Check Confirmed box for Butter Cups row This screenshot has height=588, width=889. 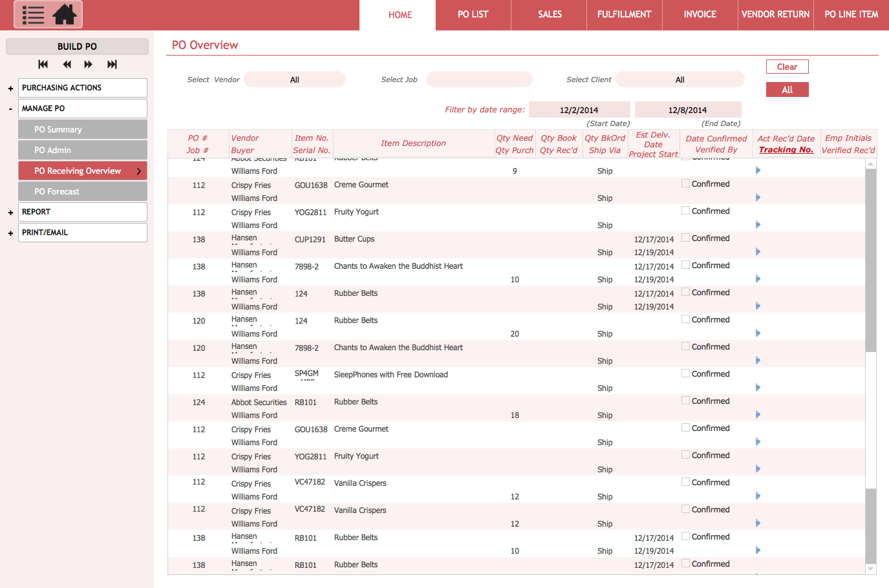pos(685,238)
